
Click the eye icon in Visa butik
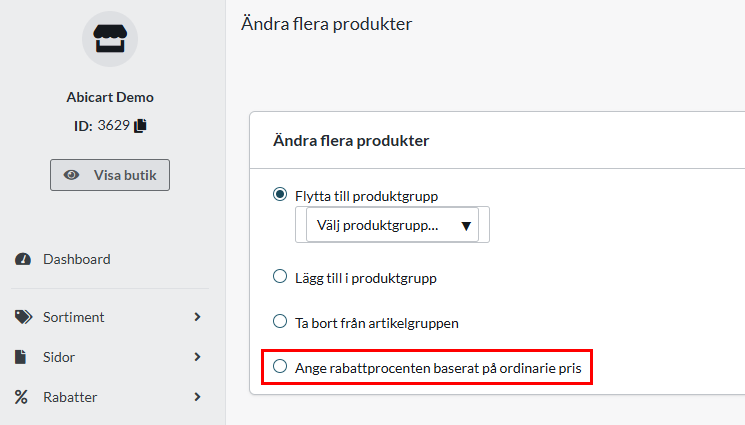(x=72, y=174)
